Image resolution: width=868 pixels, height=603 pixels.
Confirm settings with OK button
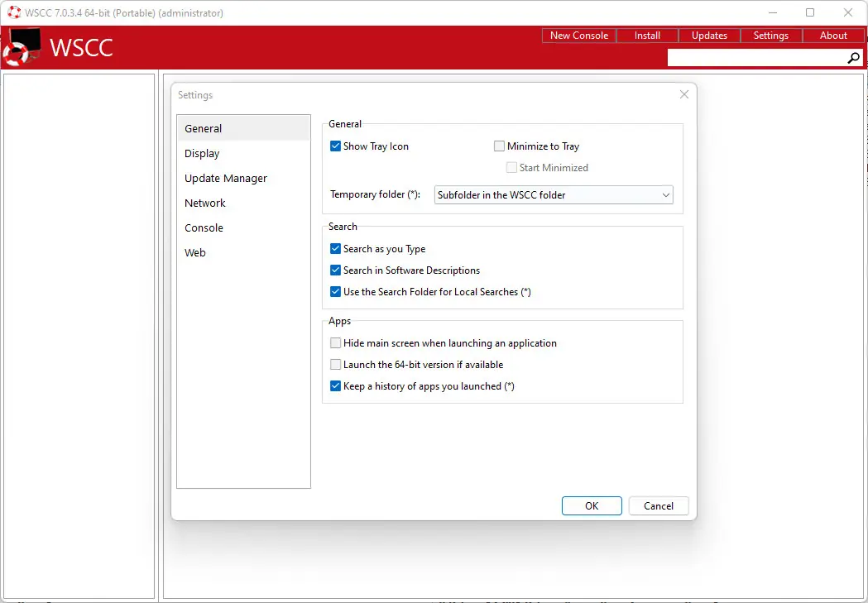click(x=592, y=505)
